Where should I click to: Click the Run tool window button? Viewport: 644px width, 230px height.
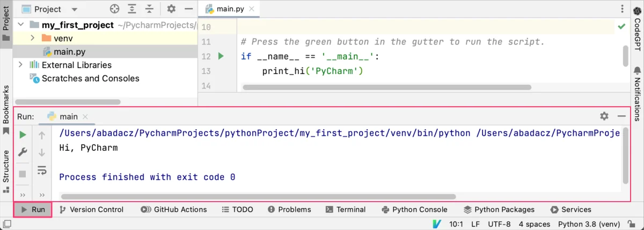coord(32,210)
